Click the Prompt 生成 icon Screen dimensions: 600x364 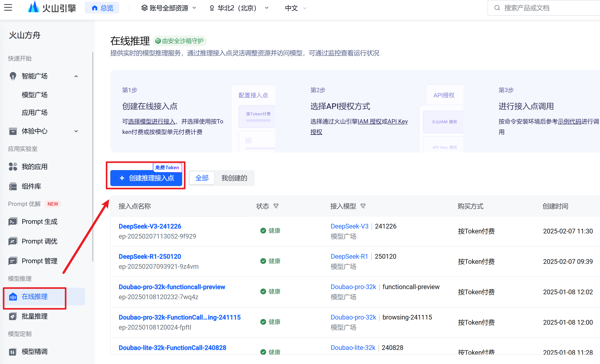pos(13,222)
